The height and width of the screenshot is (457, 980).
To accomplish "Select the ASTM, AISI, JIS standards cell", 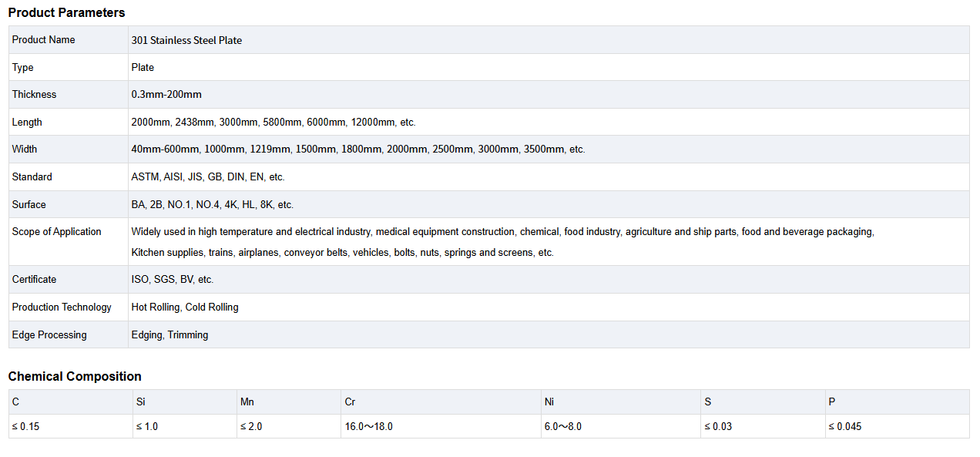I will coord(208,176).
